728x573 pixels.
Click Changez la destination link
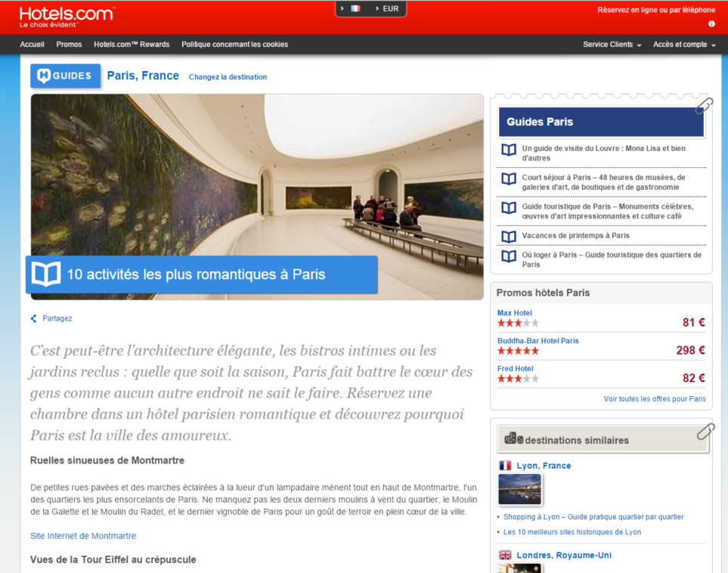point(228,77)
